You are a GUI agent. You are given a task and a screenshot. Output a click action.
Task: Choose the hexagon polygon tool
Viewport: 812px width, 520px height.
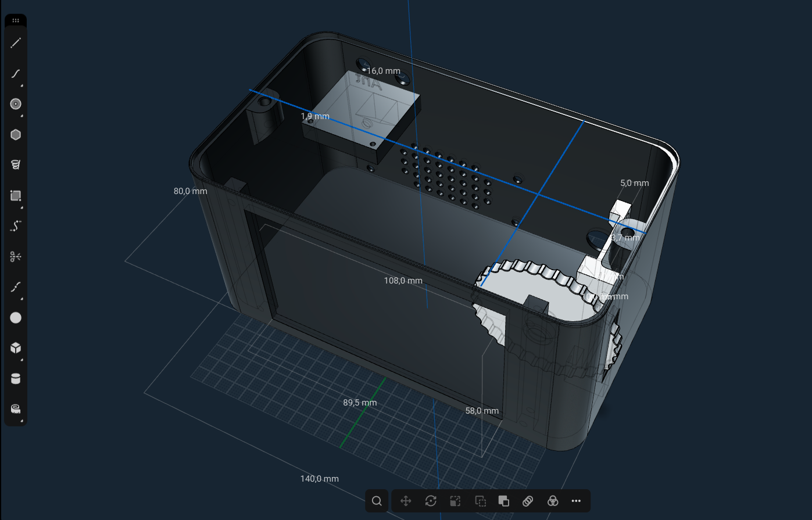click(16, 135)
